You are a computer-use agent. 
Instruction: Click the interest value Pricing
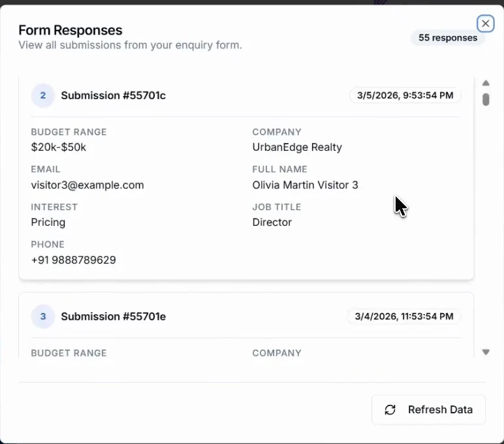pyautogui.click(x=48, y=223)
